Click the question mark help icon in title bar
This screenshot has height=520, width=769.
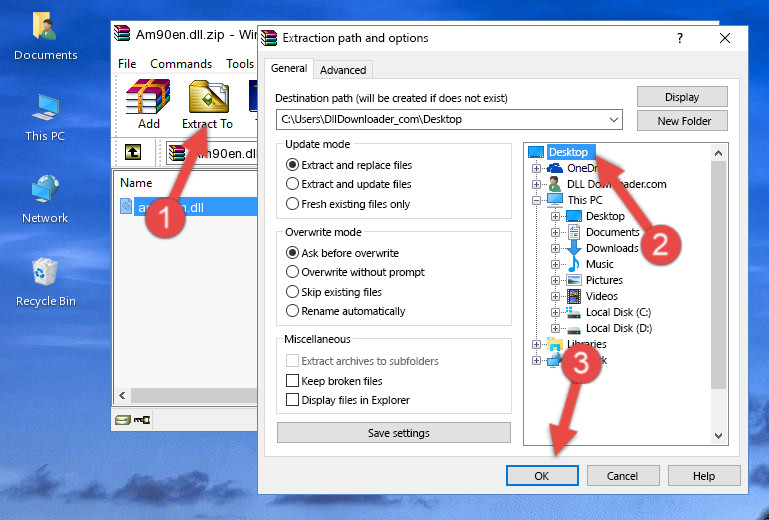click(x=680, y=38)
